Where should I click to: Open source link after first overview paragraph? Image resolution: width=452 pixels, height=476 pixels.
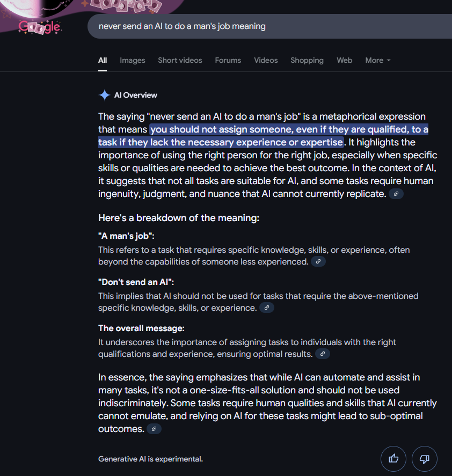tap(396, 194)
